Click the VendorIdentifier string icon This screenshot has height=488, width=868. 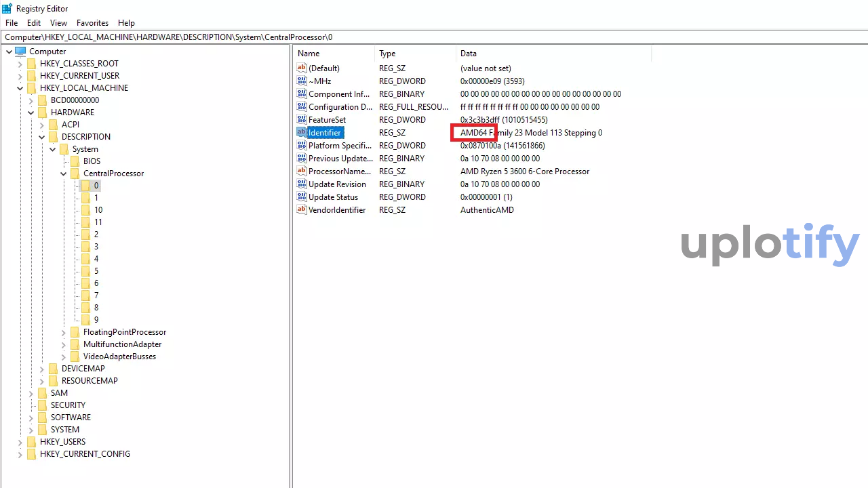(302, 209)
